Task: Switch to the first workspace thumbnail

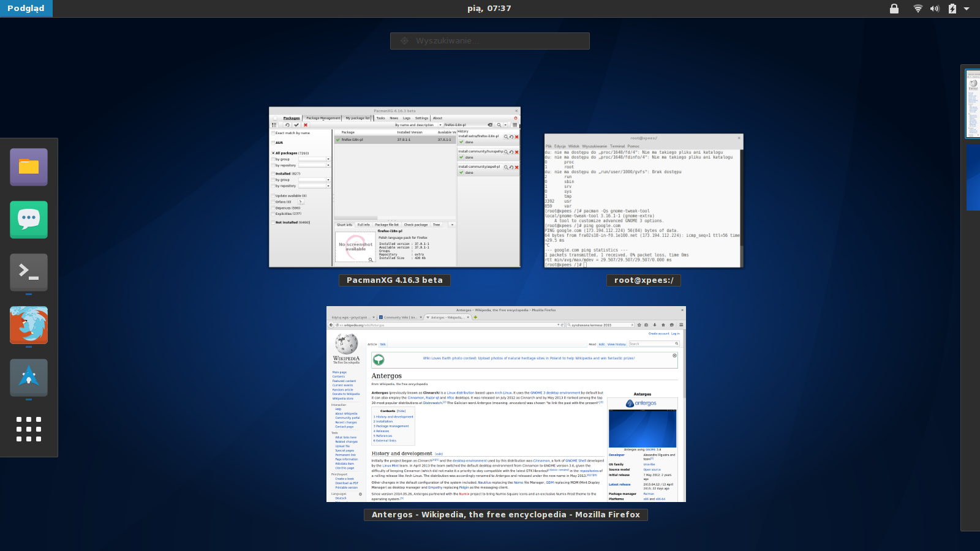Action: (x=973, y=103)
